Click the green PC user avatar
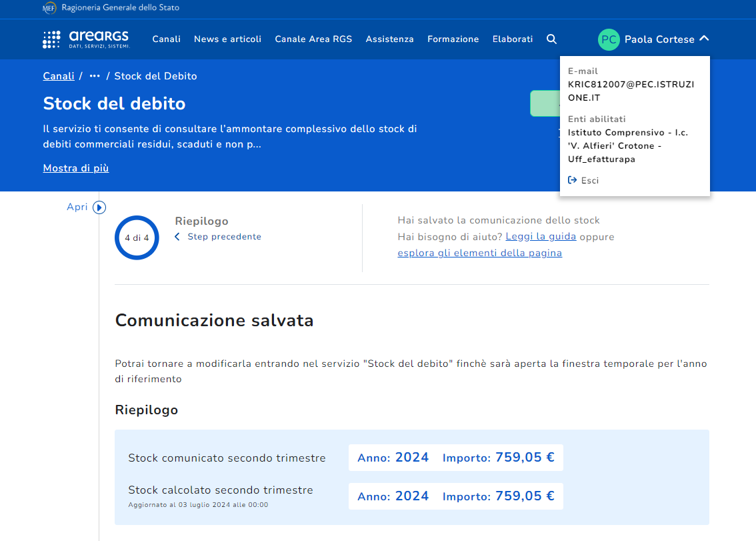 point(609,39)
